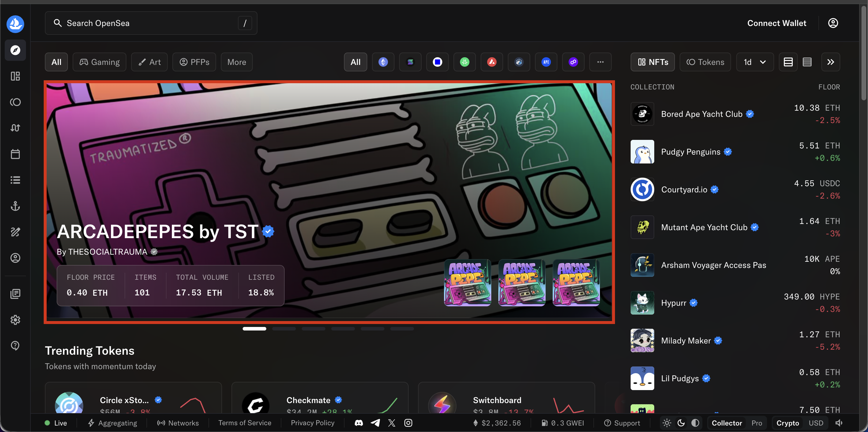Switch to the dark theme moon icon
This screenshot has height=432, width=868.
(681, 423)
